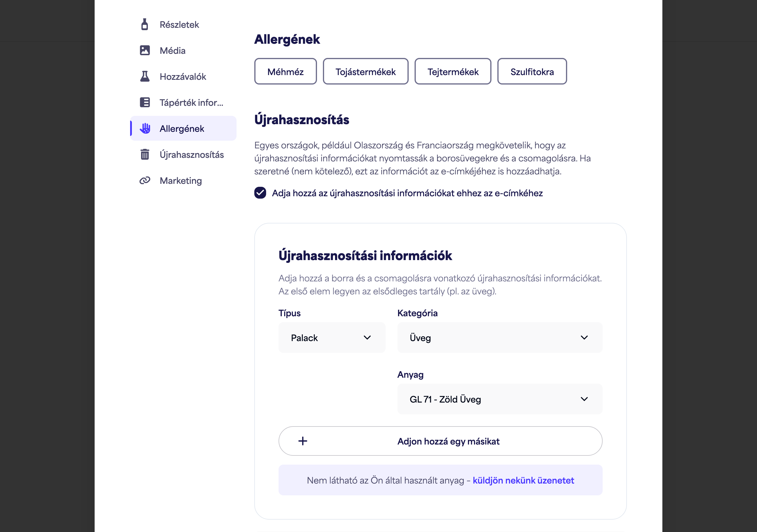This screenshot has height=532, width=757.
Task: Toggle the Szulfitokra allergen chip
Action: (532, 72)
